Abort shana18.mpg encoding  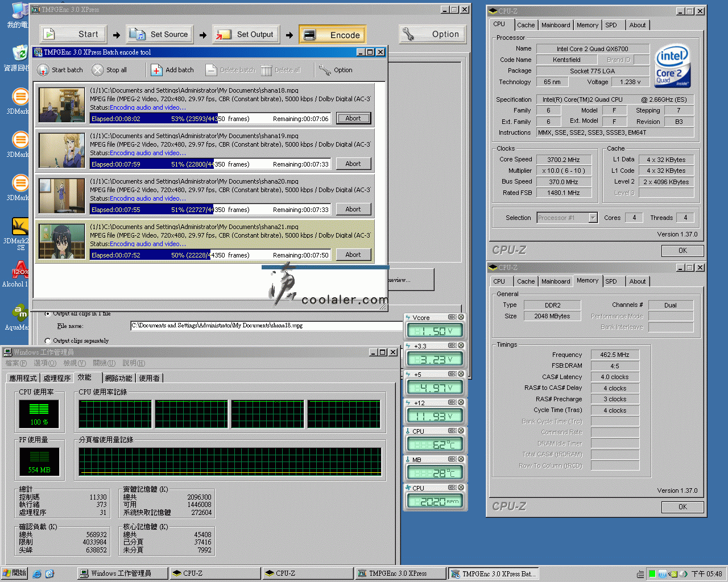point(353,118)
